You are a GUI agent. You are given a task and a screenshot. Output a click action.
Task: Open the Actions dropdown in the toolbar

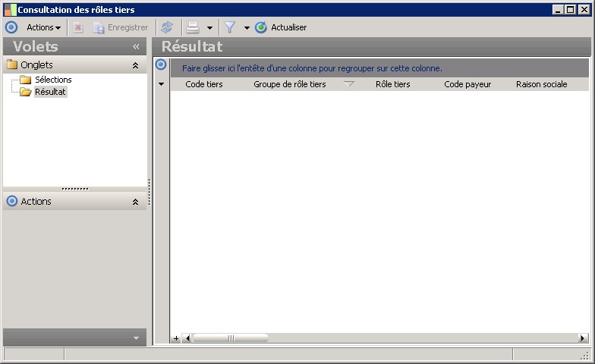(44, 27)
